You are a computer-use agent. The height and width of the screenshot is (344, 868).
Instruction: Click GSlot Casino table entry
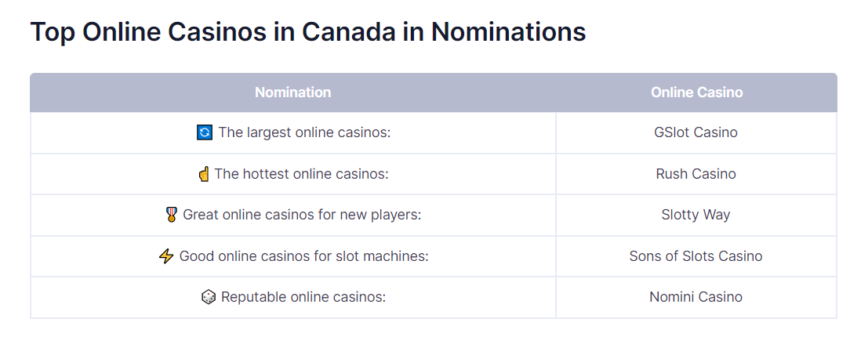point(695,132)
